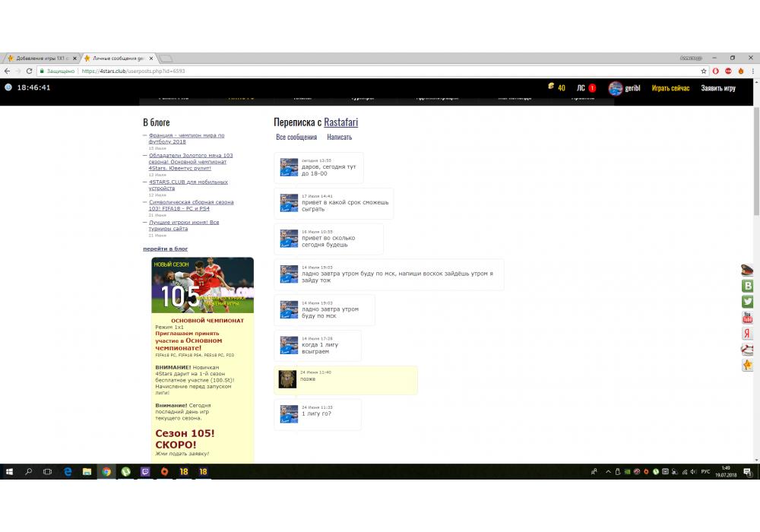Open the Yandex icon in the side panel
The height and width of the screenshot is (532, 760).
(747, 334)
